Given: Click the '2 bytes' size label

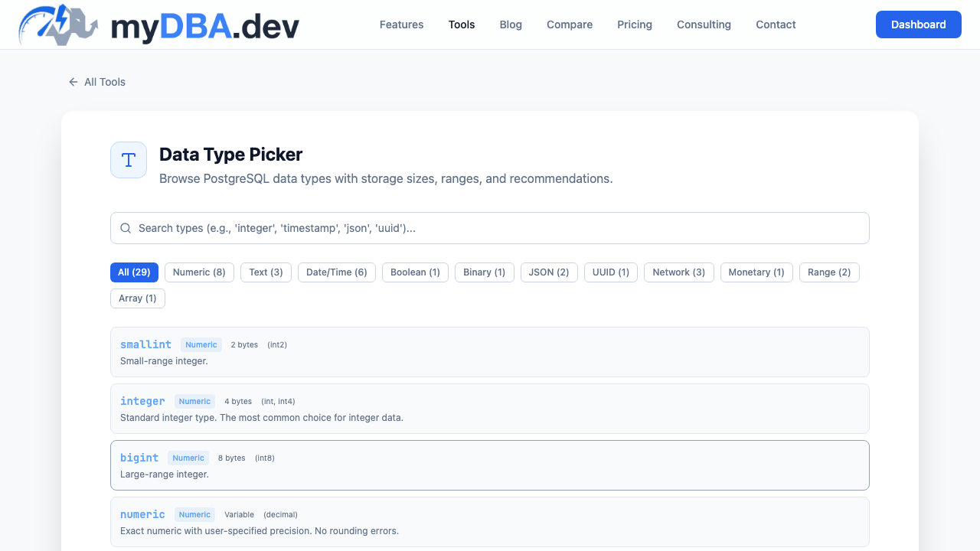Looking at the screenshot, I should pyautogui.click(x=244, y=344).
